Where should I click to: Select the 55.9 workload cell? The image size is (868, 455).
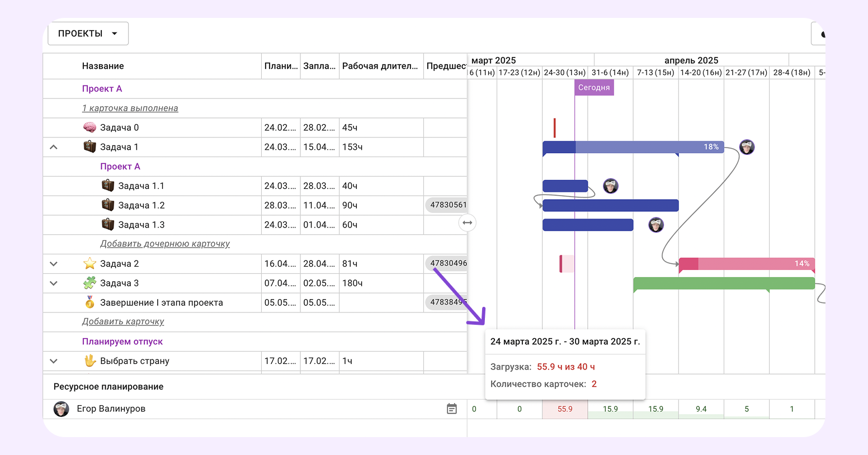(565, 409)
